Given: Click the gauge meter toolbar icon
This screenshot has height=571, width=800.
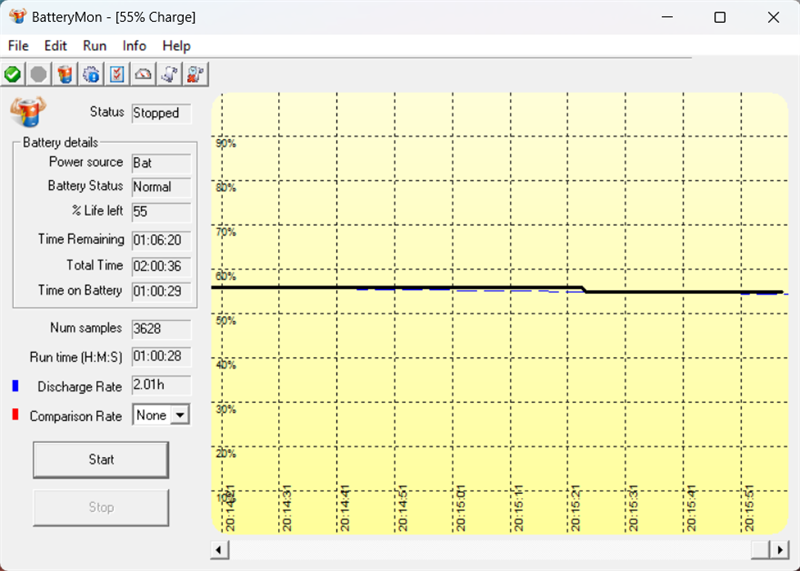Looking at the screenshot, I should (x=144, y=74).
